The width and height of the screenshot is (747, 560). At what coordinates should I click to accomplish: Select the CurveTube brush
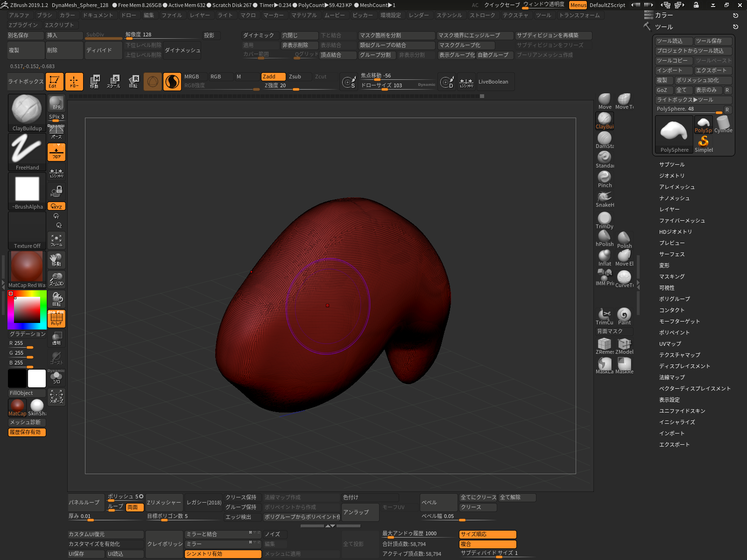tap(624, 279)
